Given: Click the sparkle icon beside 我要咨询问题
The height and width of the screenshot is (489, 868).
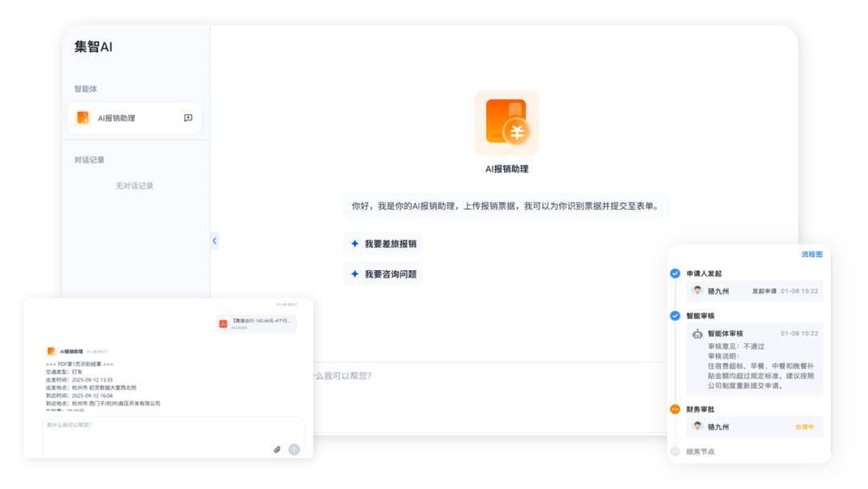Looking at the screenshot, I should [355, 274].
